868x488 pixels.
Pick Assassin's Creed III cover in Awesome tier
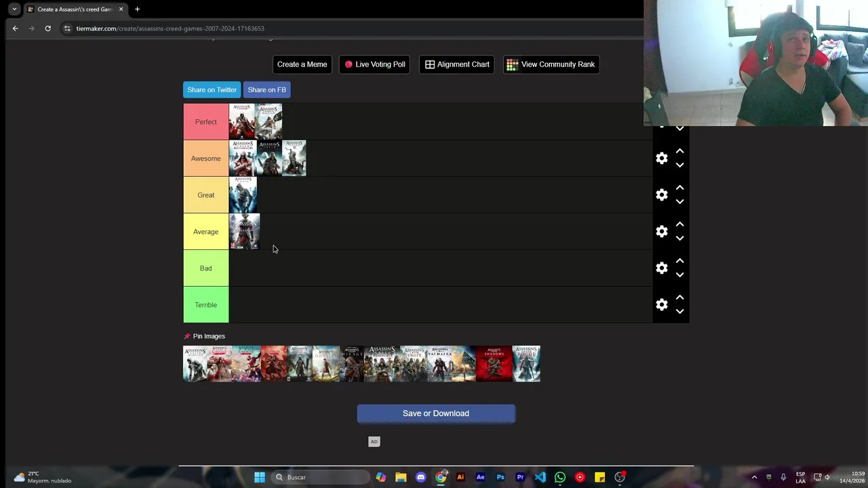pos(294,159)
